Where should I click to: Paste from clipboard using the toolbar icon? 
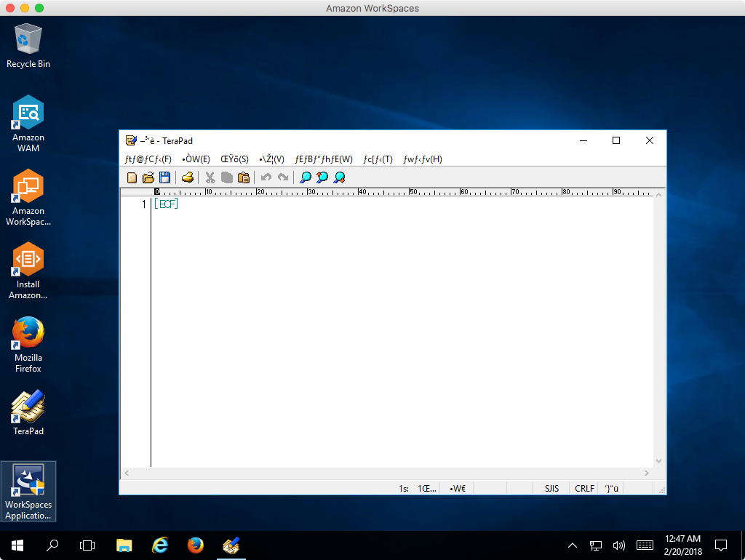click(244, 177)
